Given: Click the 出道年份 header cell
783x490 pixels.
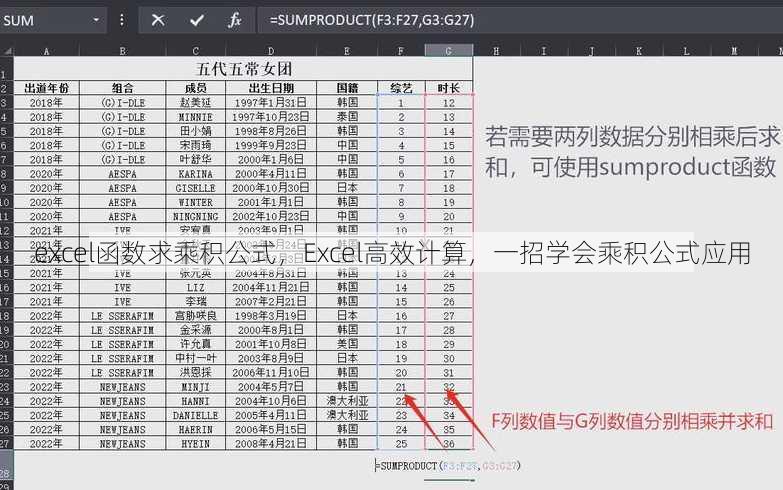Looking at the screenshot, I should click(46, 88).
